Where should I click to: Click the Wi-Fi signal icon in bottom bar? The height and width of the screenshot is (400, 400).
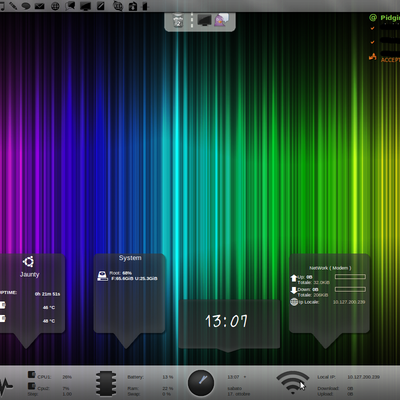pos(292,383)
